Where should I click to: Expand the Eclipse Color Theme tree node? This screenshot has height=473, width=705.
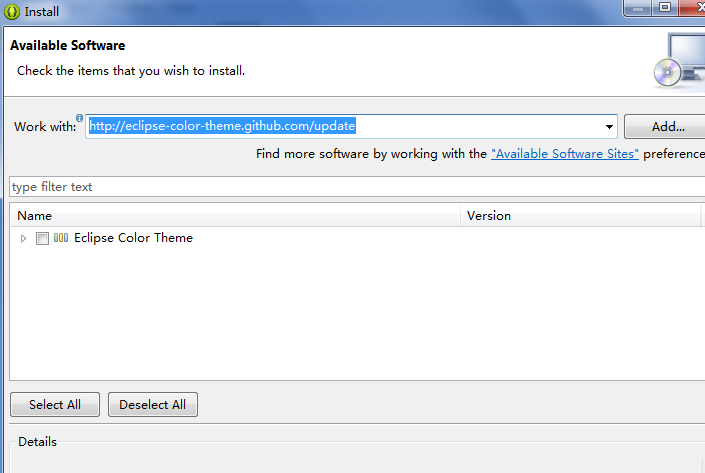coord(23,238)
